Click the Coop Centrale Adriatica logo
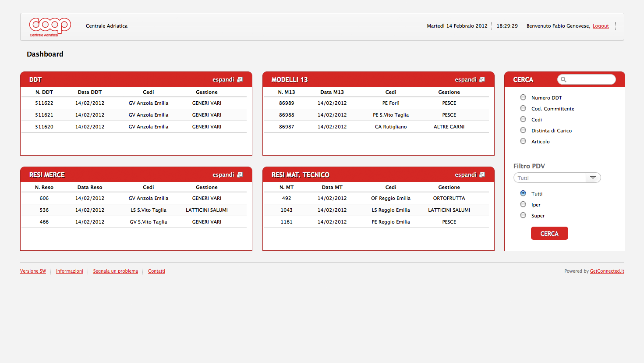Image resolution: width=644 pixels, height=363 pixels. [x=50, y=27]
